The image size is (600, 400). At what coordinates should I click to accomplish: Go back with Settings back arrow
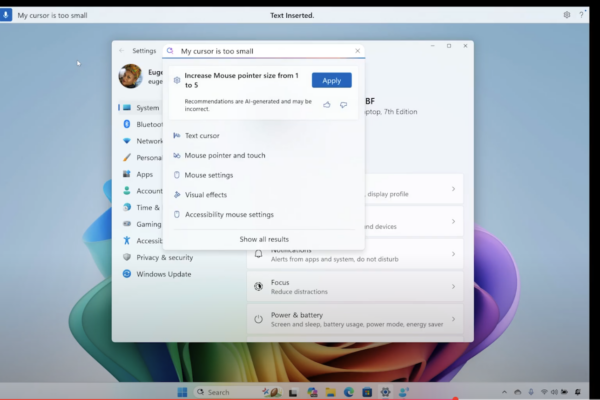click(121, 50)
